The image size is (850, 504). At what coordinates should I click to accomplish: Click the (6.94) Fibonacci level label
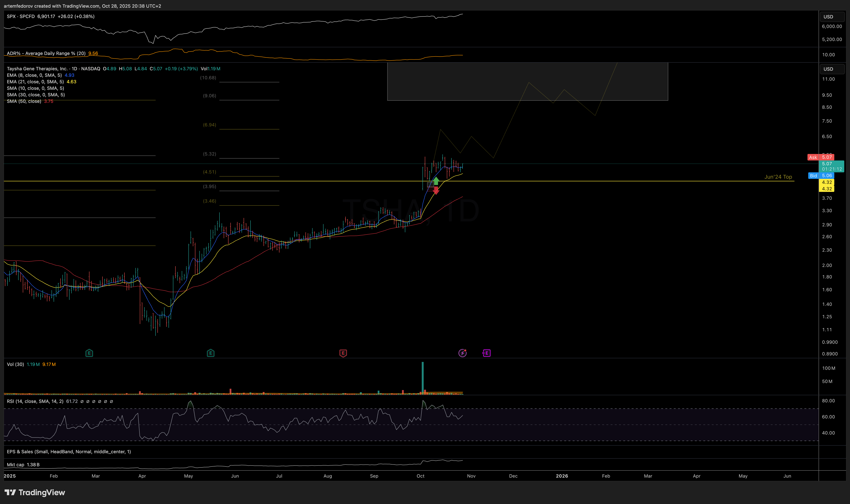click(210, 125)
